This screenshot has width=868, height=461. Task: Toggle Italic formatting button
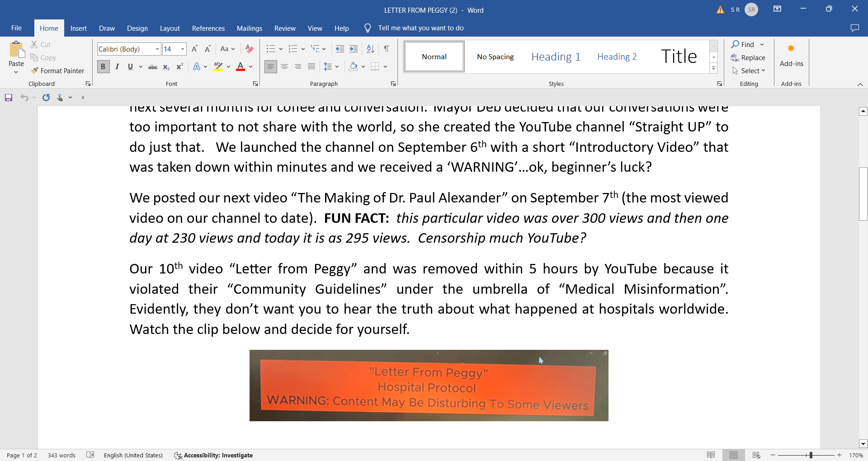click(117, 67)
